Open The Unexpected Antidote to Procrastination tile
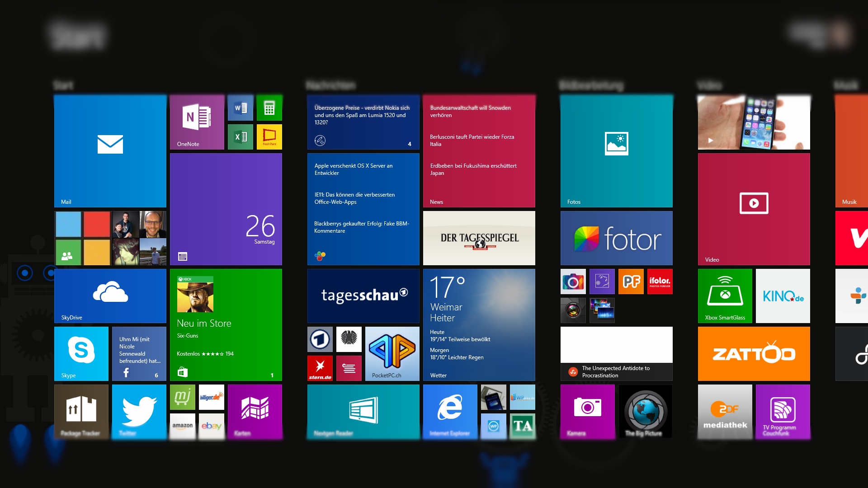868x488 pixels. click(x=617, y=354)
